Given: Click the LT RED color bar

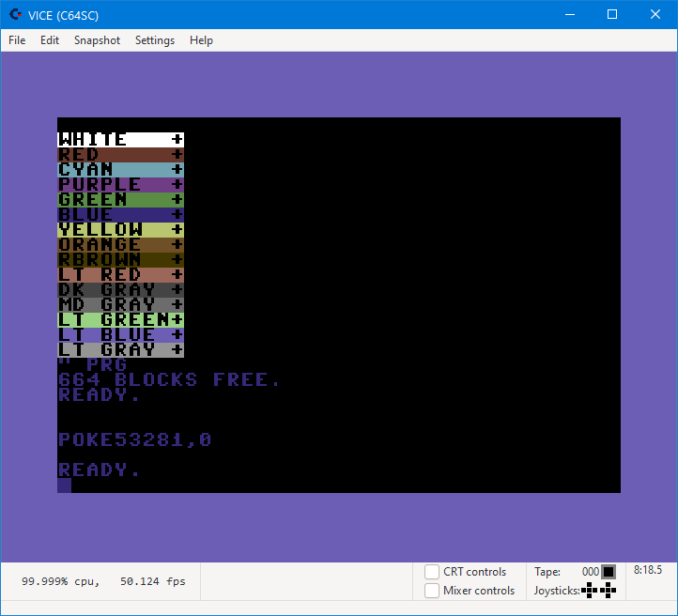Looking at the screenshot, I should pyautogui.click(x=120, y=274).
